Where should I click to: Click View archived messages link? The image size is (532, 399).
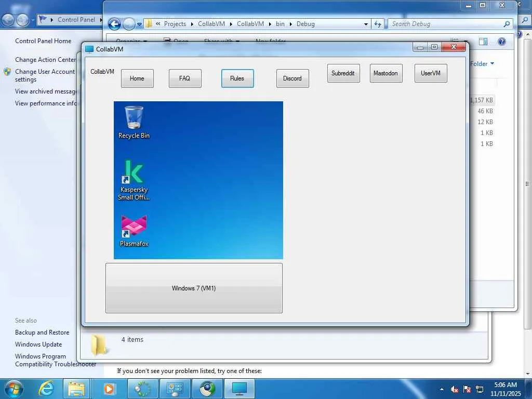tap(46, 91)
